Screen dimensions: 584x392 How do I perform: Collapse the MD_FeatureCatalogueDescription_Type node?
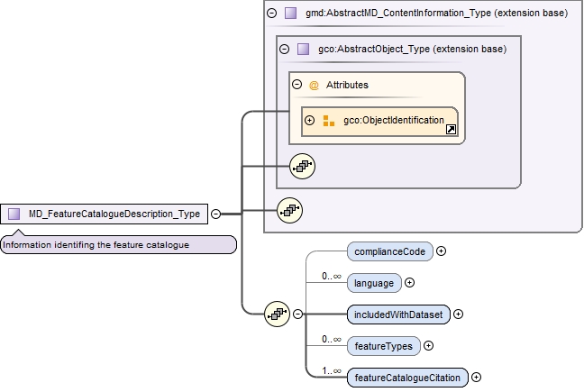click(215, 214)
